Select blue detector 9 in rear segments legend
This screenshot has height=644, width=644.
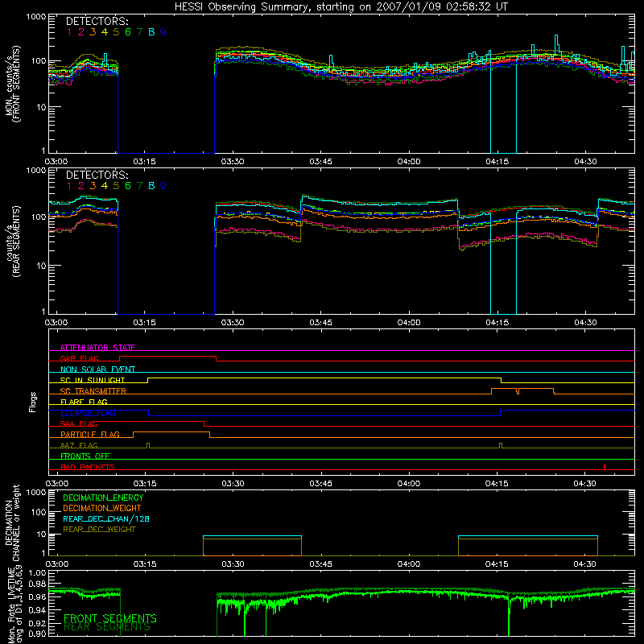(x=163, y=186)
